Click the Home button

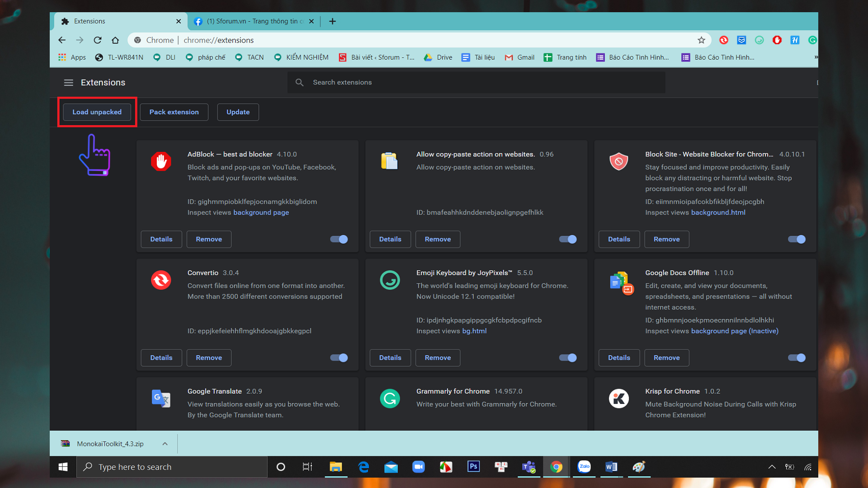115,40
